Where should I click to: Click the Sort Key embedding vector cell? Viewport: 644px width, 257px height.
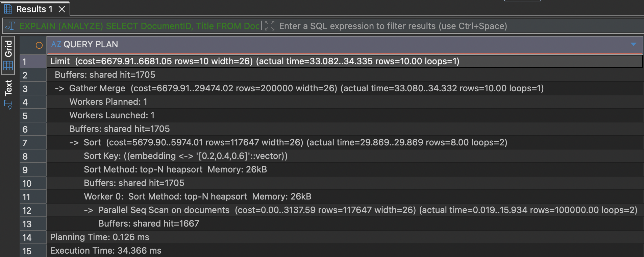point(185,156)
